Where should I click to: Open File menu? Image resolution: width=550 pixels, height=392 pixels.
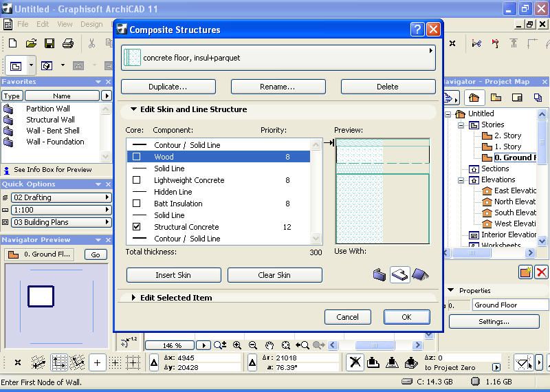[23, 24]
